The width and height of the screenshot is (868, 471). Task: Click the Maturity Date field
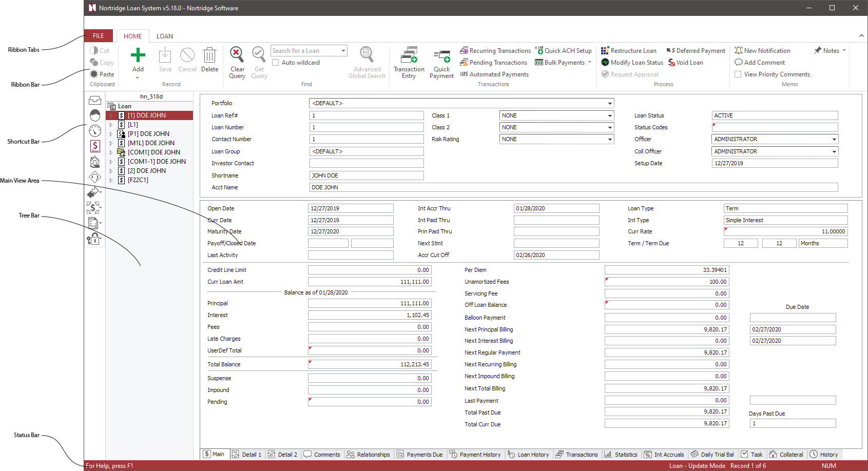click(351, 231)
